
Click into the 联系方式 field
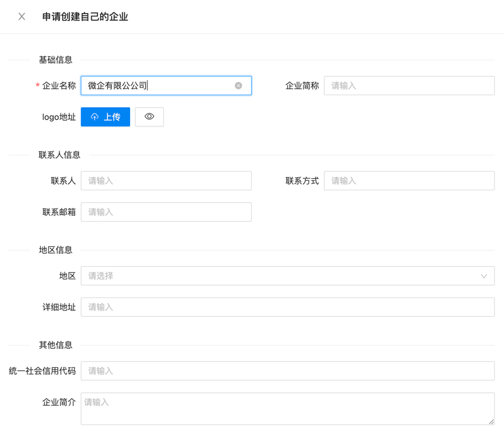click(409, 181)
